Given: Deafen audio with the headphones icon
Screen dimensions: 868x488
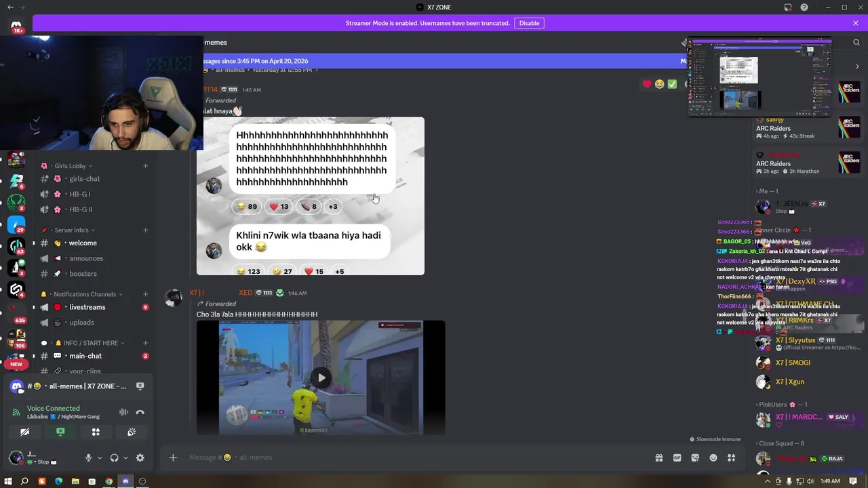Looking at the screenshot, I should pyautogui.click(x=114, y=457).
